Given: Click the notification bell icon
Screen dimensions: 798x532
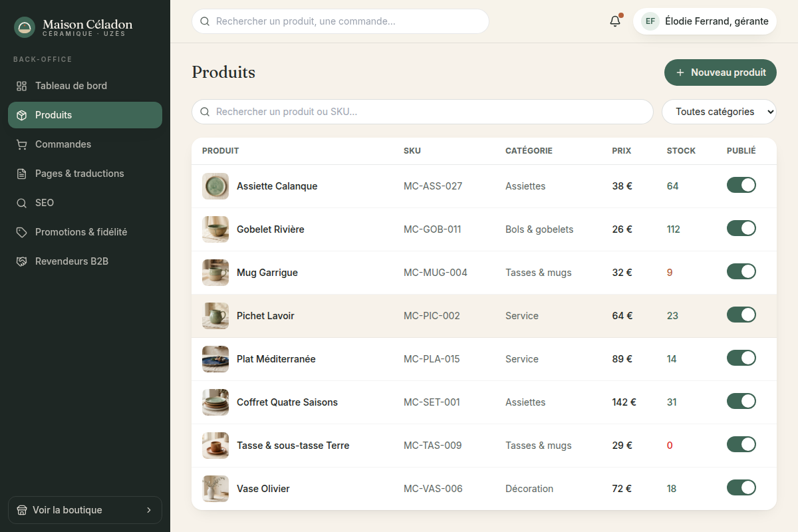Looking at the screenshot, I should tap(615, 21).
